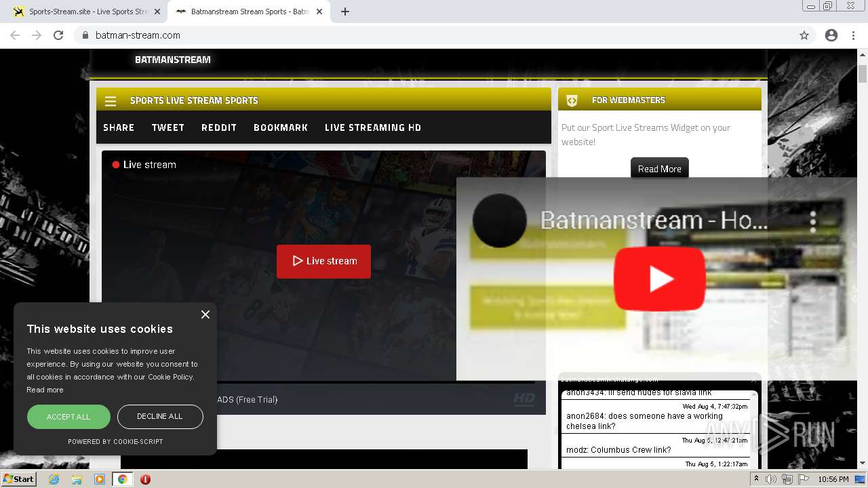
Task: Click the Sports Live Stream Sports heading
Action: (194, 100)
